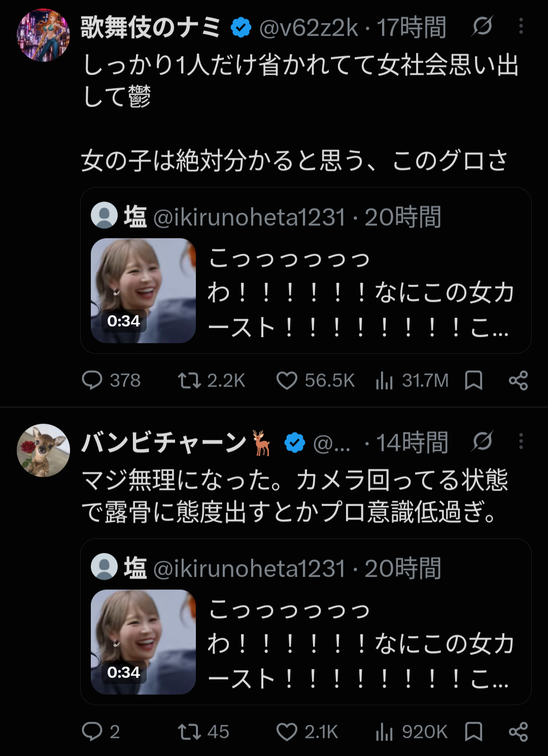Bookmark the バンビチャーン post

coord(473,732)
